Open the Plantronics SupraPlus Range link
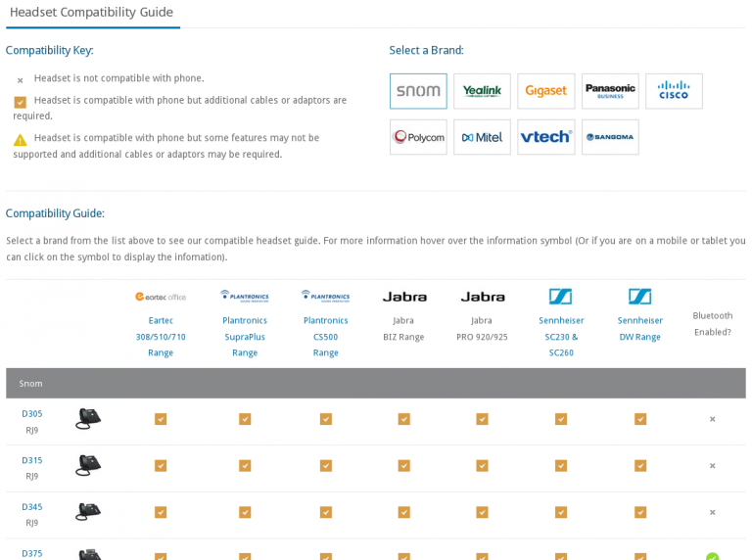The height and width of the screenshot is (560, 752). point(245,336)
